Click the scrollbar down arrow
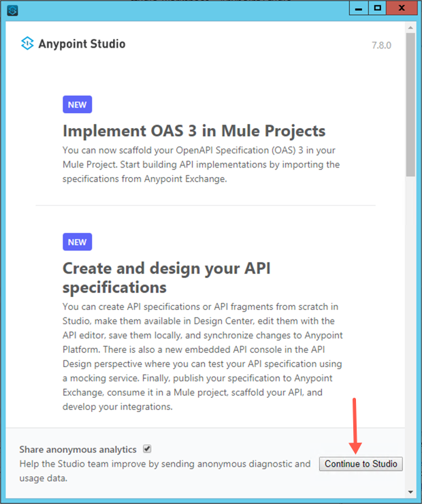The width and height of the screenshot is (422, 504). click(x=410, y=491)
